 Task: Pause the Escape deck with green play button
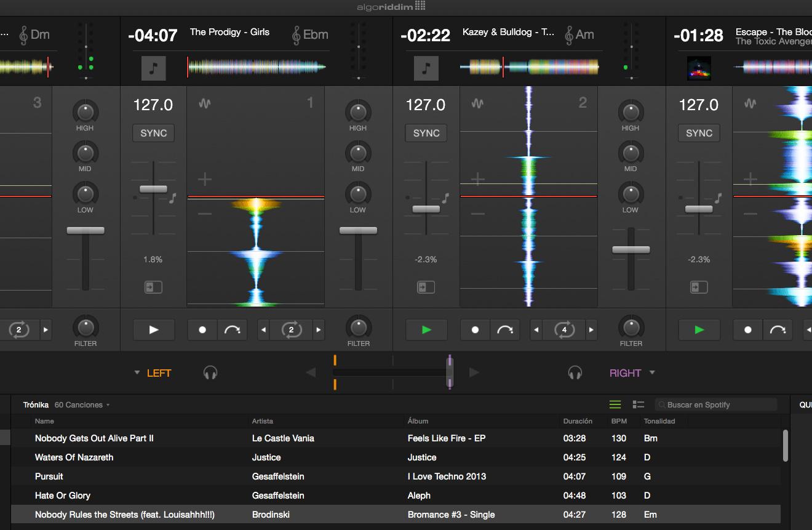click(699, 330)
